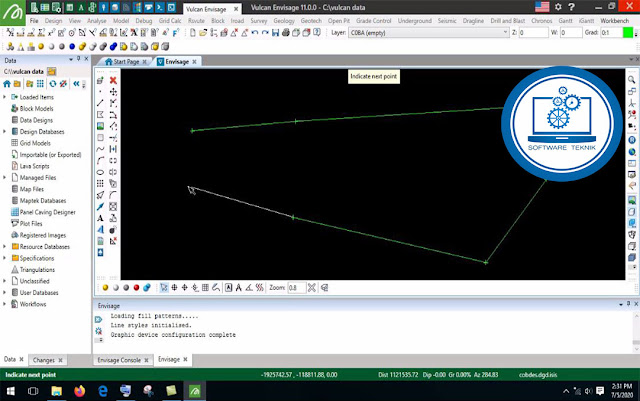This screenshot has width=640, height=401.
Task: Click the refresh icon in the Data panel
Action: tap(53, 84)
